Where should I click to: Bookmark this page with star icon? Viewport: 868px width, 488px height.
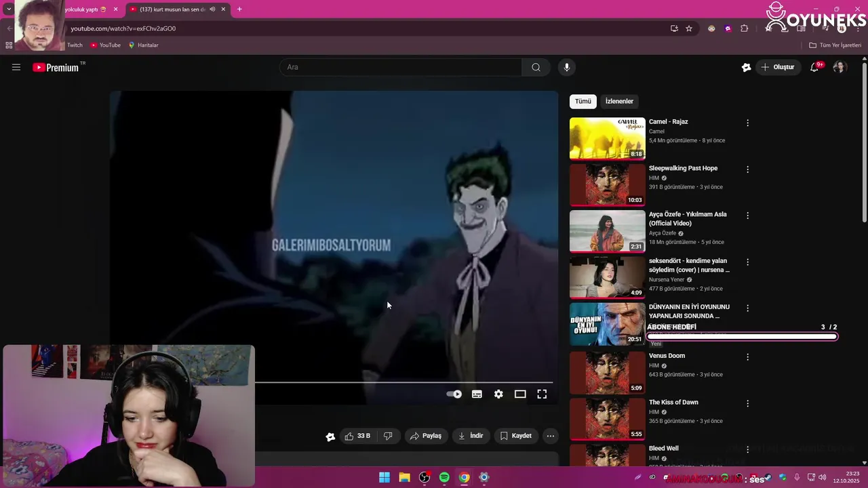689,28
